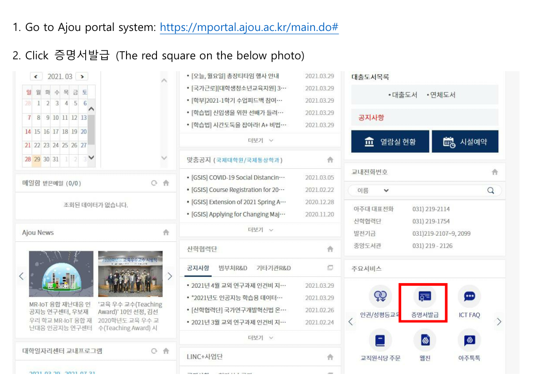Open the mportal.ajou.ac.kr hyperlink

pyautogui.click(x=249, y=27)
